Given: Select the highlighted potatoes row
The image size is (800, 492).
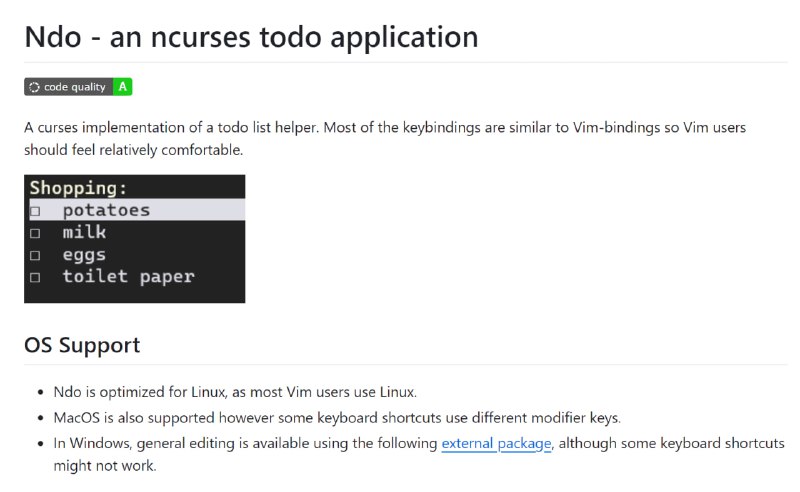Looking at the screenshot, I should pyautogui.click(x=135, y=210).
